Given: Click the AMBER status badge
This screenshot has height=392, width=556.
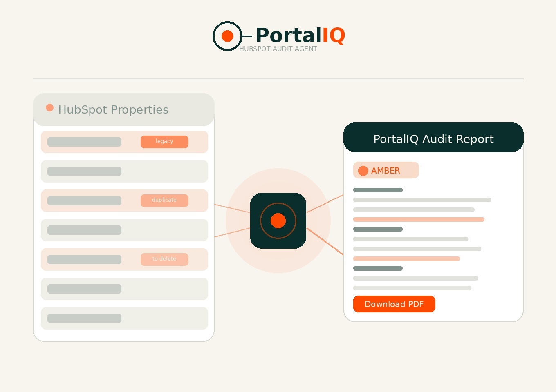Looking at the screenshot, I should (x=386, y=170).
